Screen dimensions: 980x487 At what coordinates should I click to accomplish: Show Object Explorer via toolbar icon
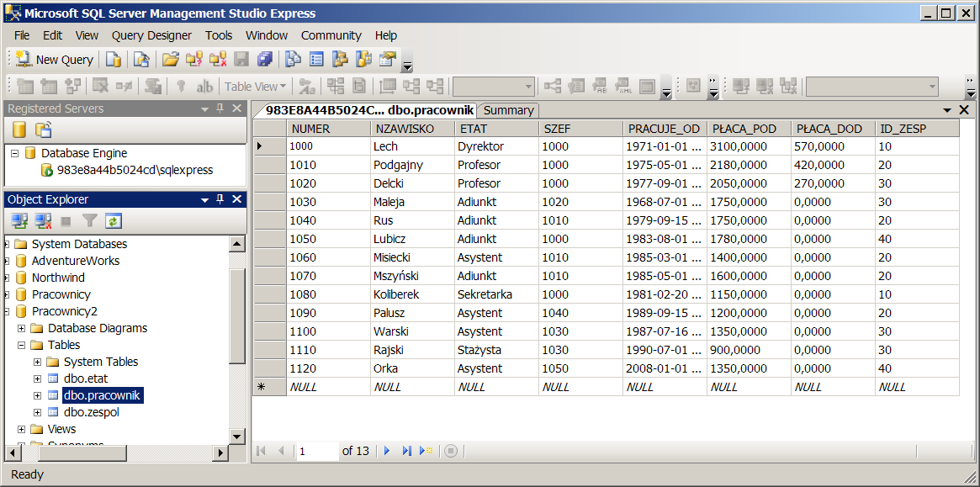(340, 60)
